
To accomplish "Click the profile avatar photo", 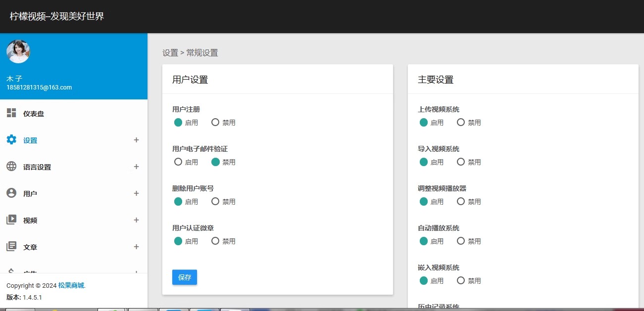I will (x=18, y=51).
